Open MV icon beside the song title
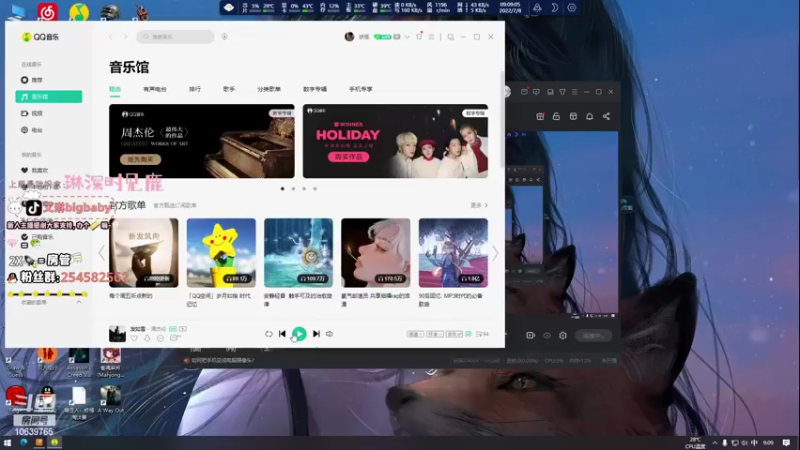This screenshot has width=800, height=450. (183, 329)
